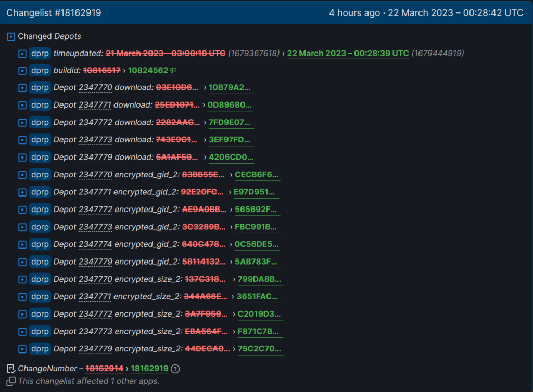The image size is (533, 392).
Task: Click the icon next to Changed Depots heading
Action: pyautogui.click(x=10, y=36)
